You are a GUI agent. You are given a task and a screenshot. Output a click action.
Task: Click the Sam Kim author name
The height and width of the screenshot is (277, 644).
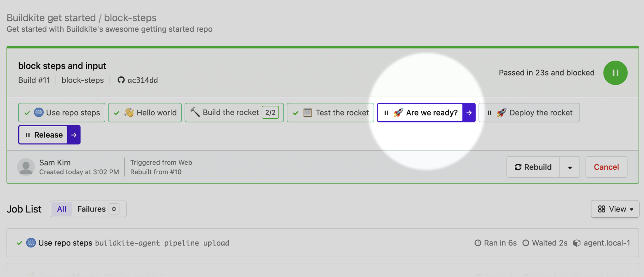coord(55,162)
